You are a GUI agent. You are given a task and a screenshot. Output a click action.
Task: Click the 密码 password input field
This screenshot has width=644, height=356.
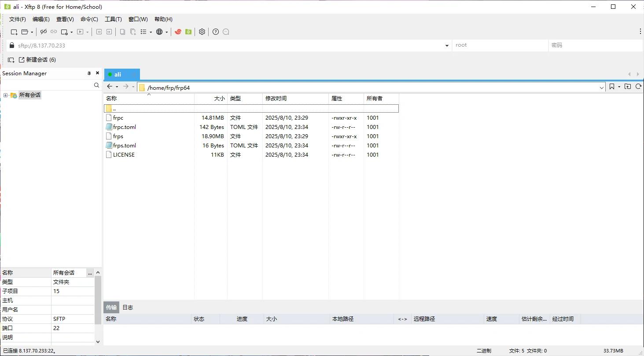pyautogui.click(x=594, y=45)
